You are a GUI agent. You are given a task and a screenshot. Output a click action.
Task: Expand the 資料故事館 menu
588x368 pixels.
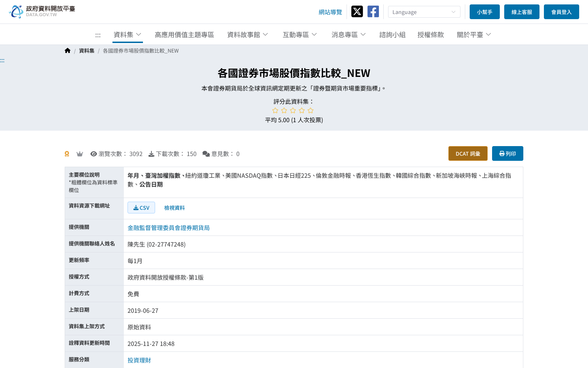(x=248, y=35)
